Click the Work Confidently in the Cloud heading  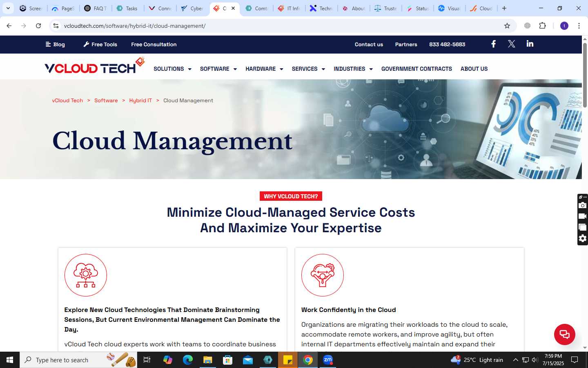pyautogui.click(x=348, y=310)
